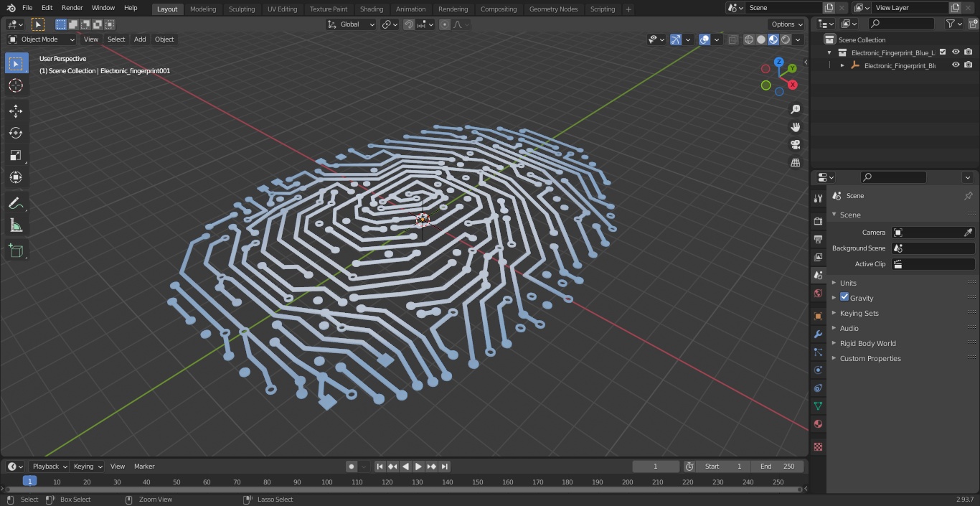Toggle auto keying record button
Image resolution: width=980 pixels, height=506 pixels.
(x=352, y=467)
